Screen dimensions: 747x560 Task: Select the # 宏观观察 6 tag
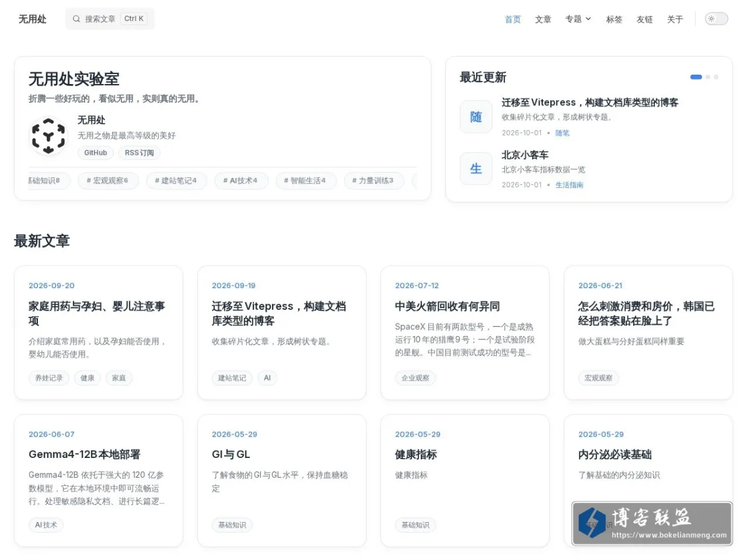tap(108, 180)
